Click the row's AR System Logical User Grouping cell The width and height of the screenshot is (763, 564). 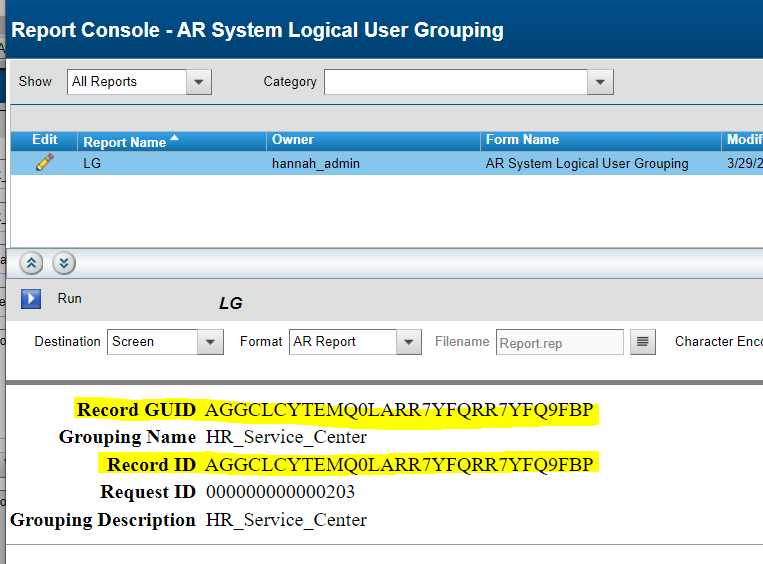click(586, 163)
